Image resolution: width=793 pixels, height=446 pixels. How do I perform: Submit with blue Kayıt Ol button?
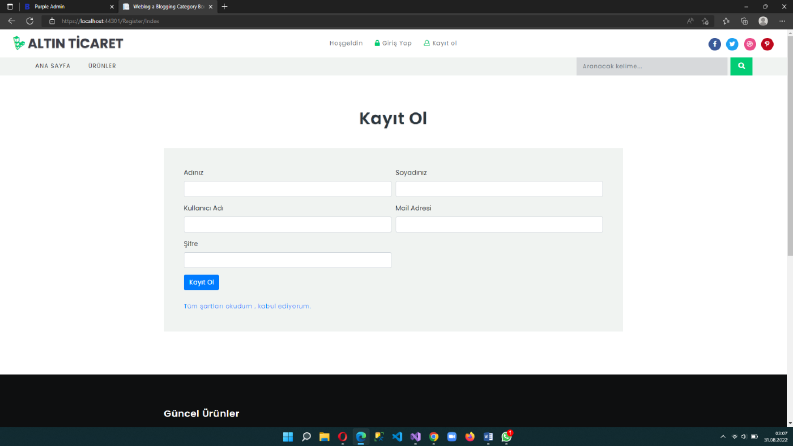[x=201, y=282]
